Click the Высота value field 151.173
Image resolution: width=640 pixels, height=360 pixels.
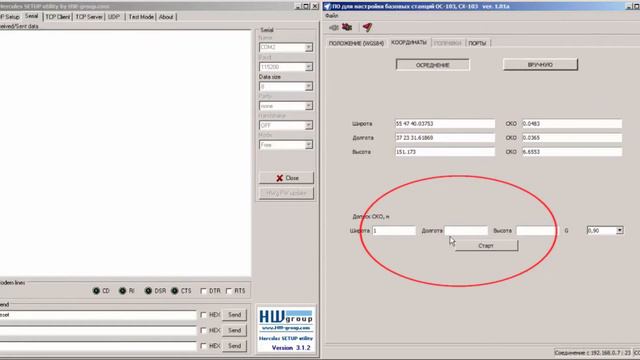click(x=445, y=152)
